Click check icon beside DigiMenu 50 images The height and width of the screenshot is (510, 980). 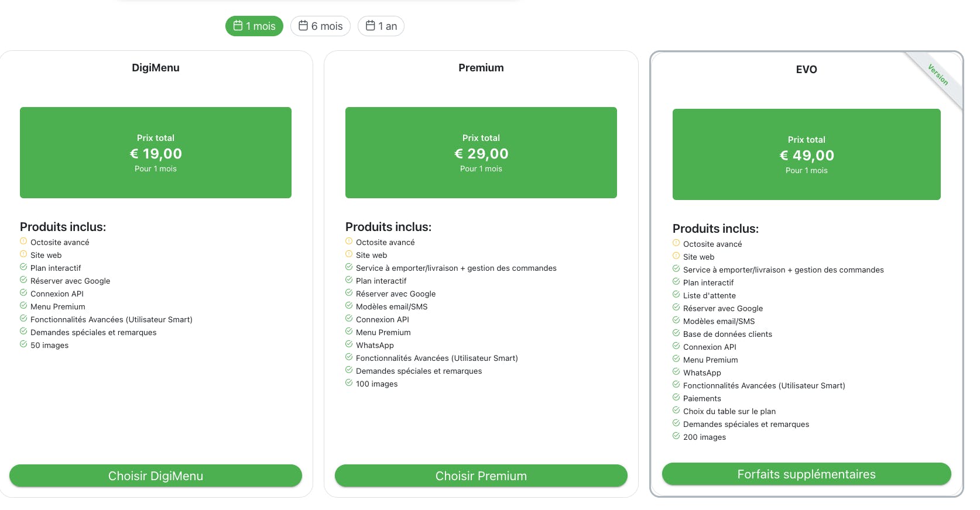coord(23,344)
